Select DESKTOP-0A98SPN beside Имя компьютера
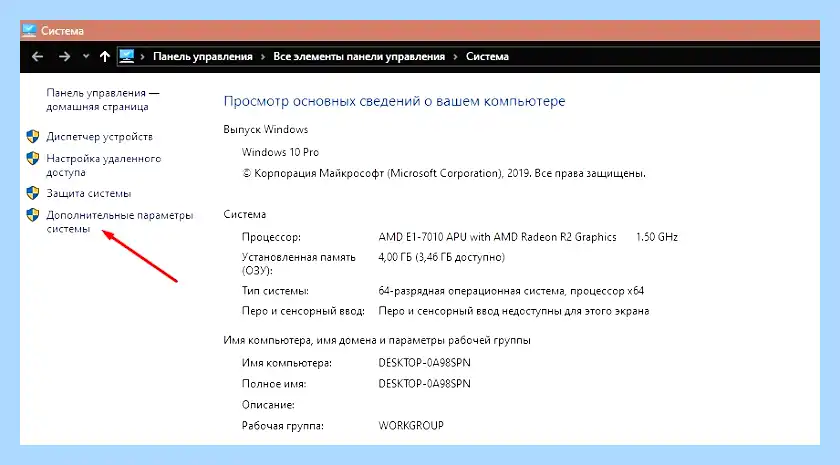The image size is (840, 465). pos(424,363)
